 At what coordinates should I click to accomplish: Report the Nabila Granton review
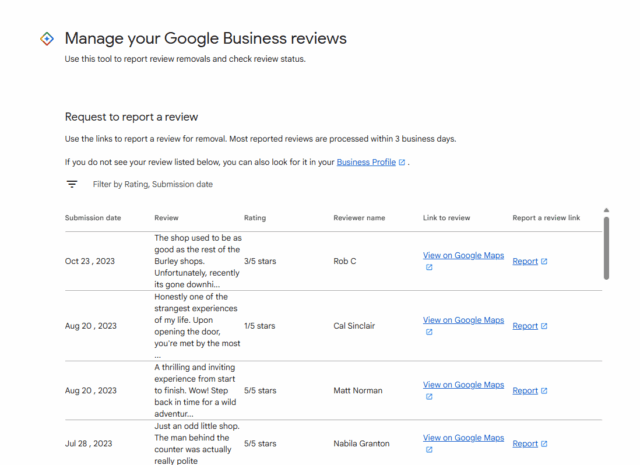525,444
